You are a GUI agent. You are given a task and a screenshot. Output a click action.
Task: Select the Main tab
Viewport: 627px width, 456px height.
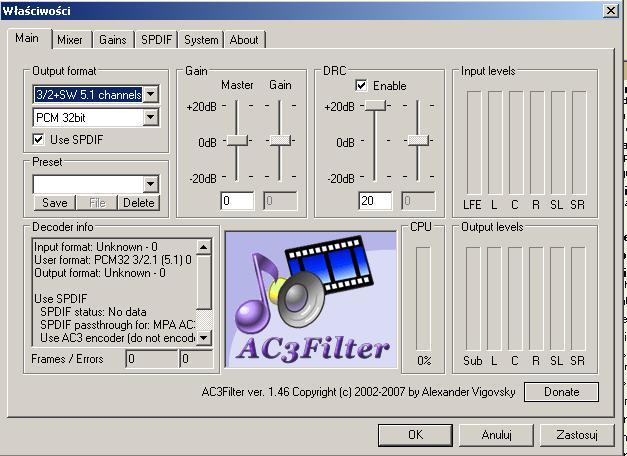(x=27, y=38)
